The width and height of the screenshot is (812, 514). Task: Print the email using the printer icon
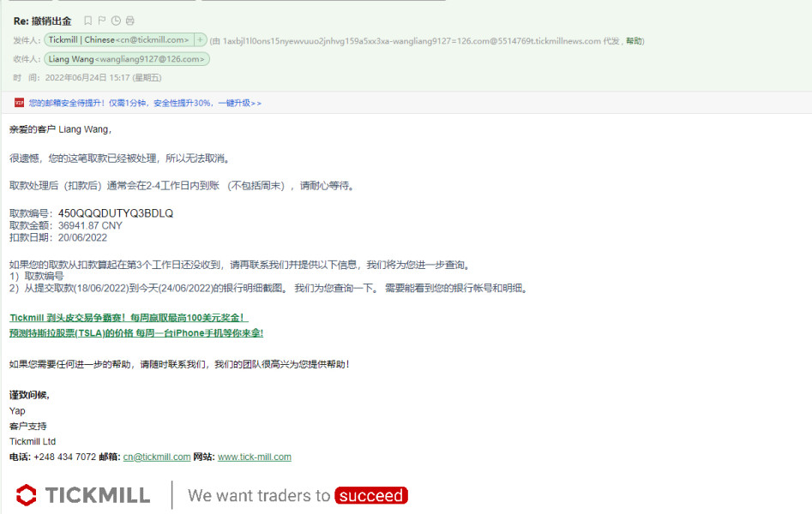tap(130, 21)
